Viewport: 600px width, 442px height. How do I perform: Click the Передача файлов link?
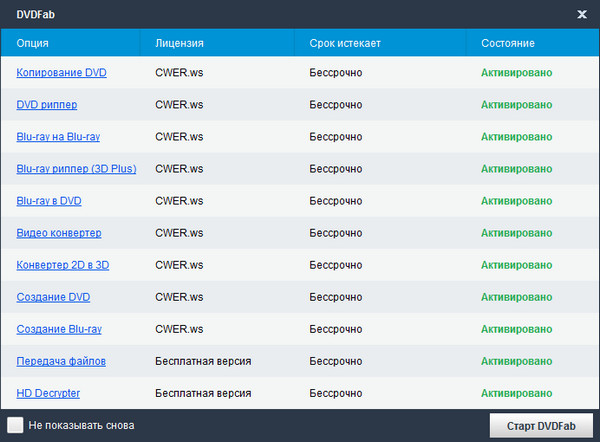pos(61,361)
